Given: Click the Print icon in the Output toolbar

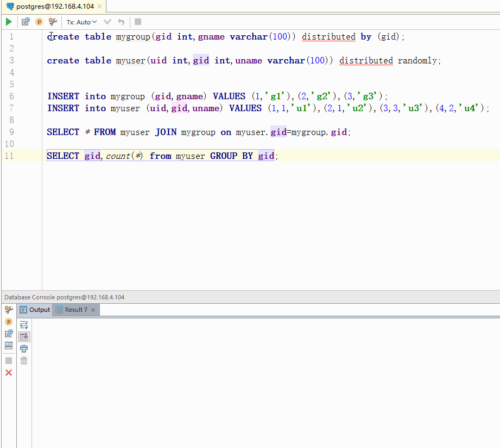Looking at the screenshot, I should pyautogui.click(x=24, y=349).
